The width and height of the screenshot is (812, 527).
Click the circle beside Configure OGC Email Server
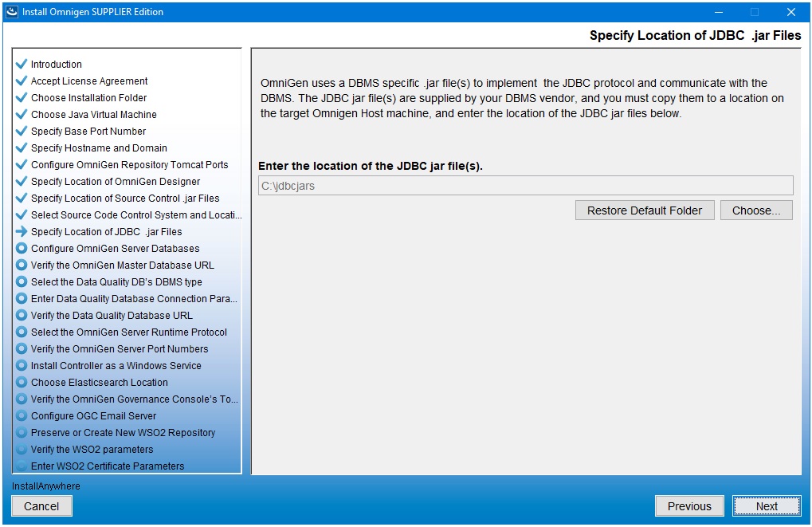(x=22, y=415)
